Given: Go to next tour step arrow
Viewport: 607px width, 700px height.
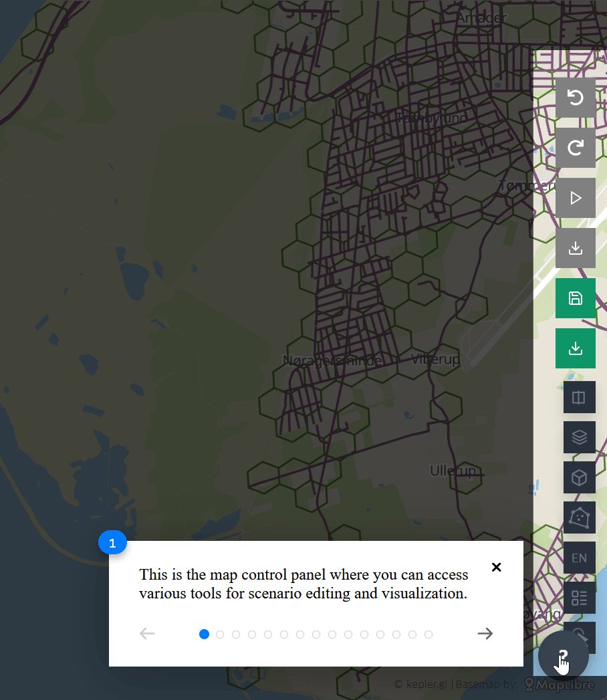Looking at the screenshot, I should [x=485, y=634].
